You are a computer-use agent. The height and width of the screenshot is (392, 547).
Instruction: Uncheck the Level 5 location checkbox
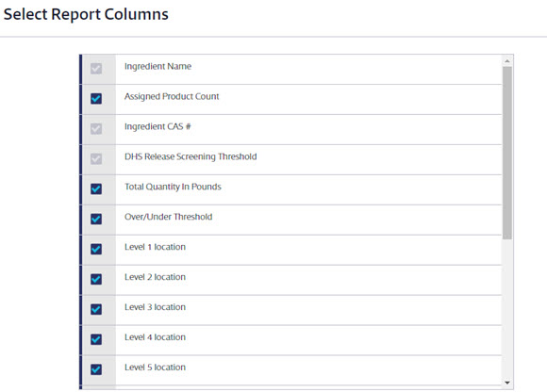[96, 369]
